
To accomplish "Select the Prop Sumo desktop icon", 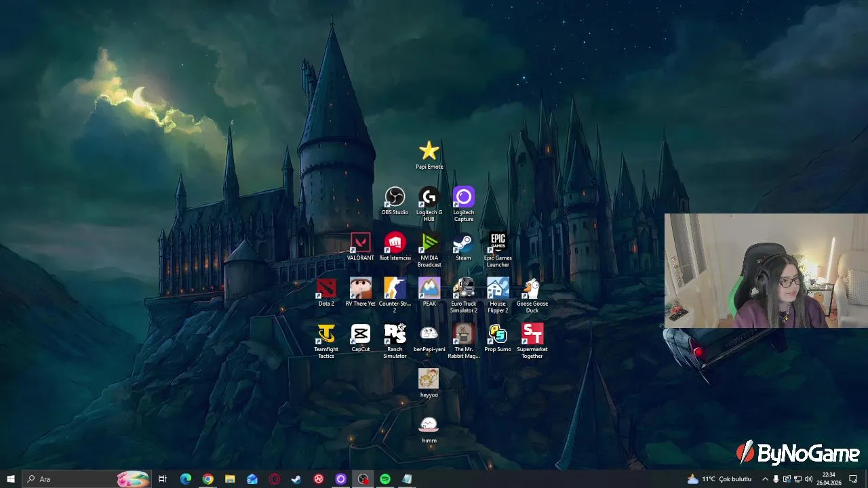I will (498, 338).
